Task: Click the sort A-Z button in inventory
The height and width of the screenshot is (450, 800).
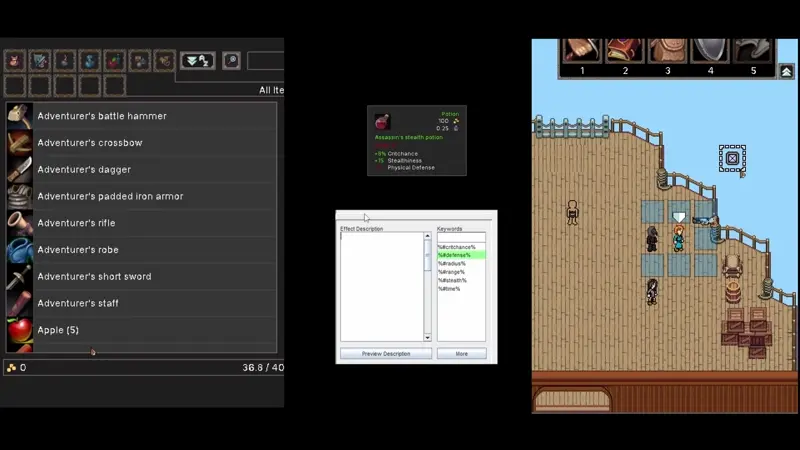Action: [197, 61]
